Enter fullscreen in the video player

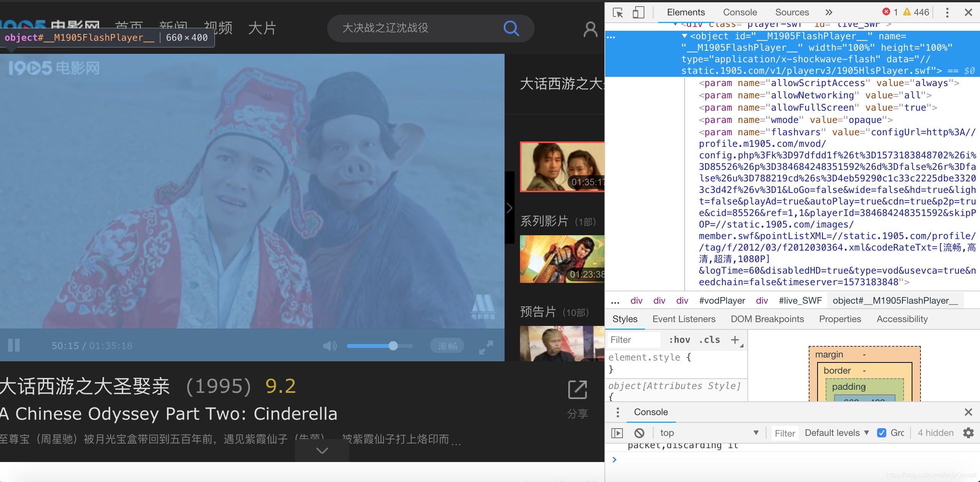pos(486,347)
